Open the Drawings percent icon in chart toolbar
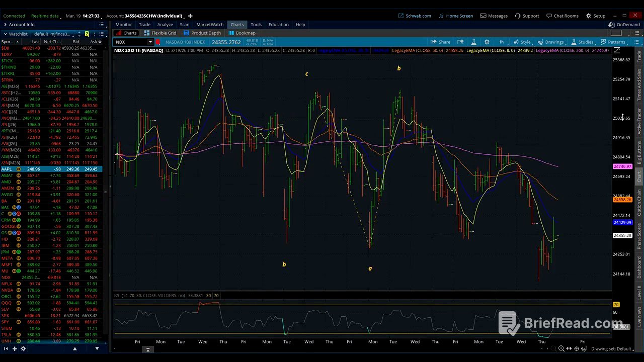Image resolution: width=644 pixels, height=362 pixels. pyautogui.click(x=540, y=42)
